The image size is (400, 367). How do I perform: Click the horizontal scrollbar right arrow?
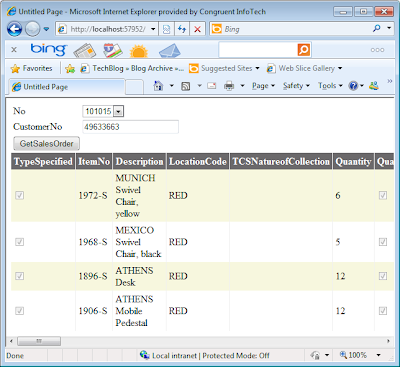pyautogui.click(x=388, y=341)
